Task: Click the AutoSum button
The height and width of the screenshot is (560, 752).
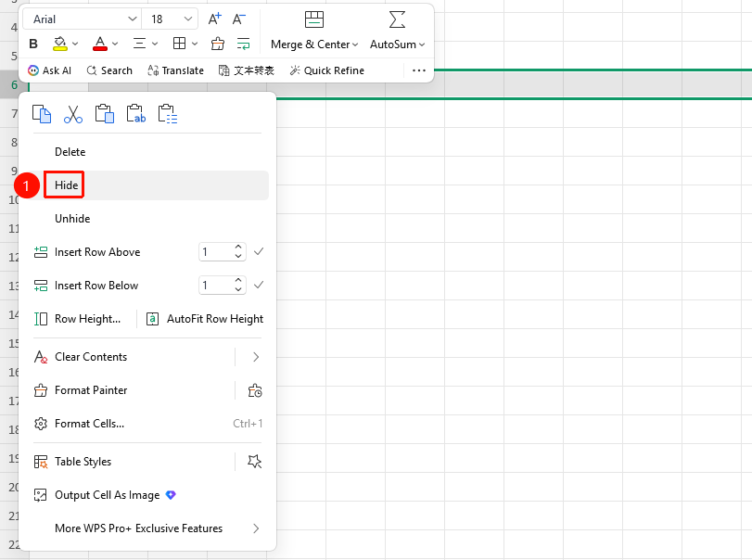Action: [x=397, y=31]
